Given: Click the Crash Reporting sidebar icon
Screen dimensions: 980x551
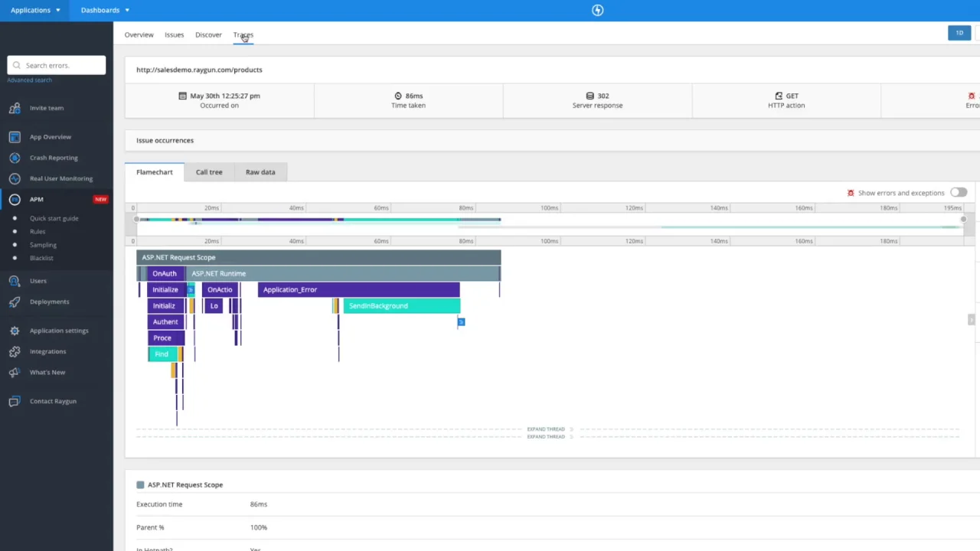Looking at the screenshot, I should (x=15, y=158).
